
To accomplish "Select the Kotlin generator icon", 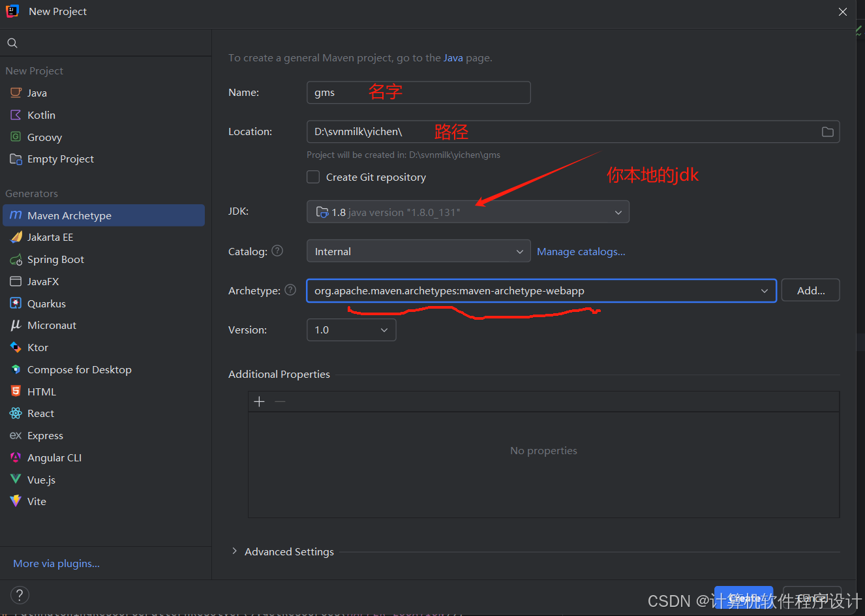I will tap(16, 115).
